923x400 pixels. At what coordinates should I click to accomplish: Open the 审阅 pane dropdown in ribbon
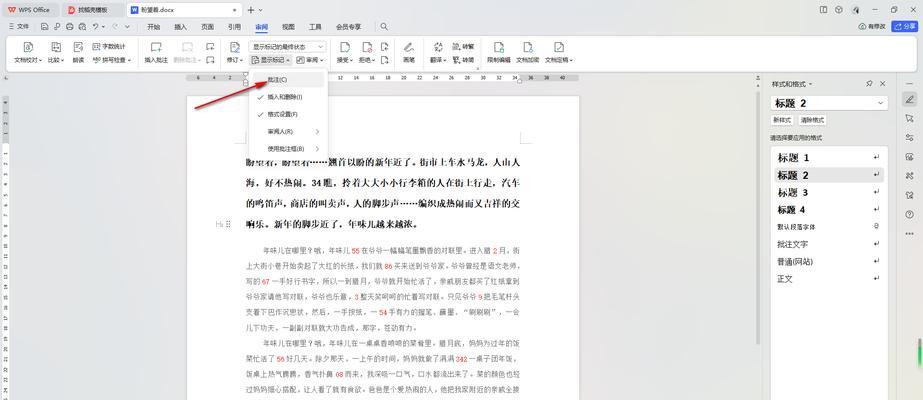coord(310,60)
